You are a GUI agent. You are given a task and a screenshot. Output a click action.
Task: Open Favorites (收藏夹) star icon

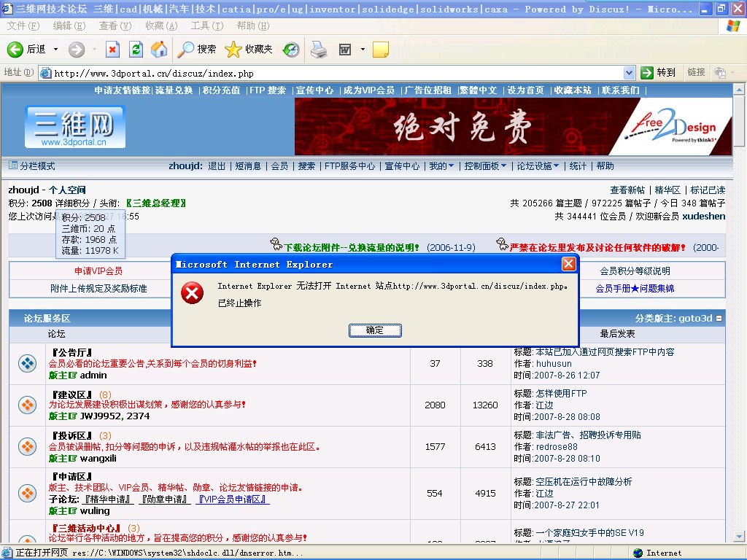pyautogui.click(x=233, y=49)
